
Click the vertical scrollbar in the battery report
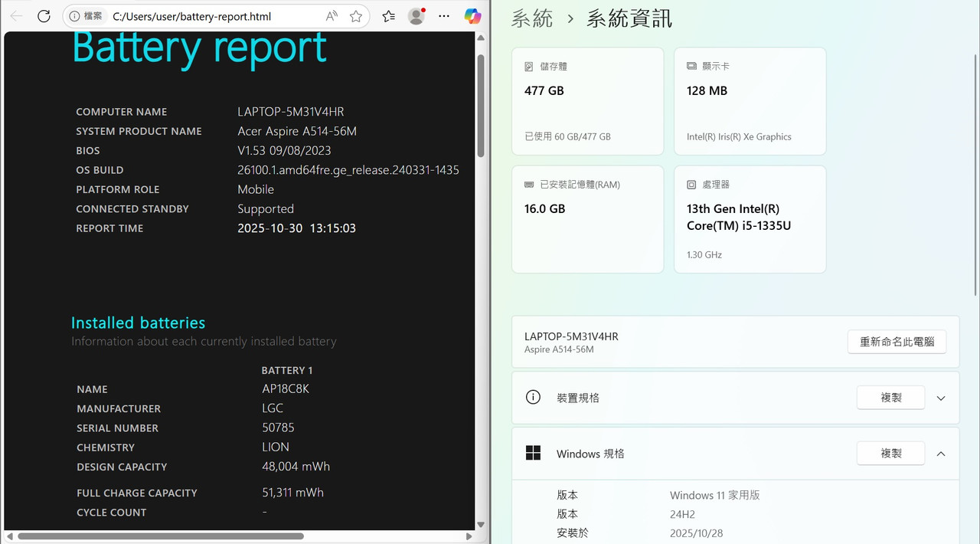pos(481,106)
